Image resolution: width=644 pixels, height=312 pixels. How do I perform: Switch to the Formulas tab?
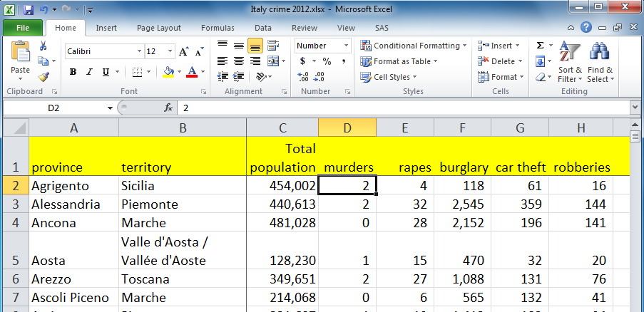coord(218,28)
